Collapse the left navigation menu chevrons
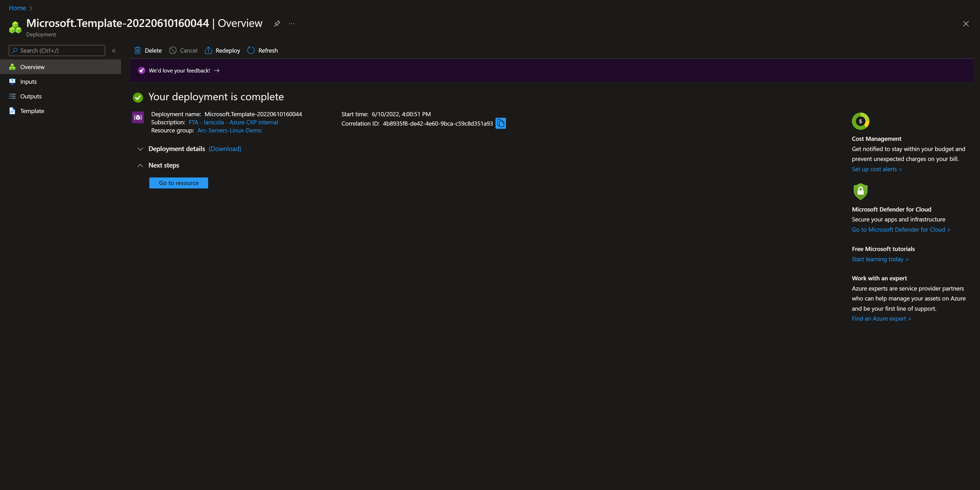Screen dimensions: 980x490 coord(114,51)
